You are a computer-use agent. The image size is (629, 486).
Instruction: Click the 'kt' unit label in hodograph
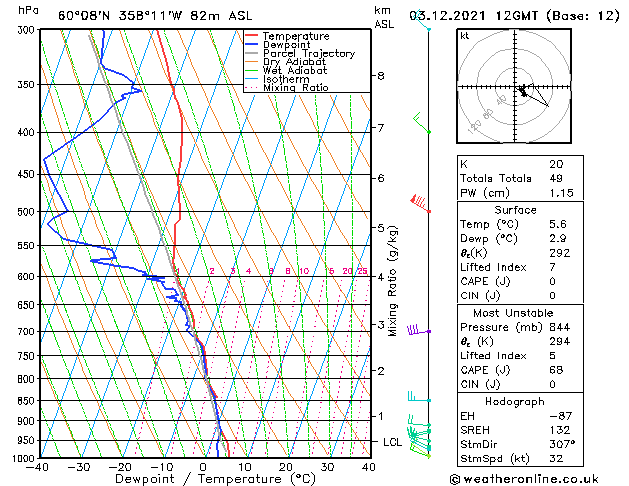tap(465, 36)
